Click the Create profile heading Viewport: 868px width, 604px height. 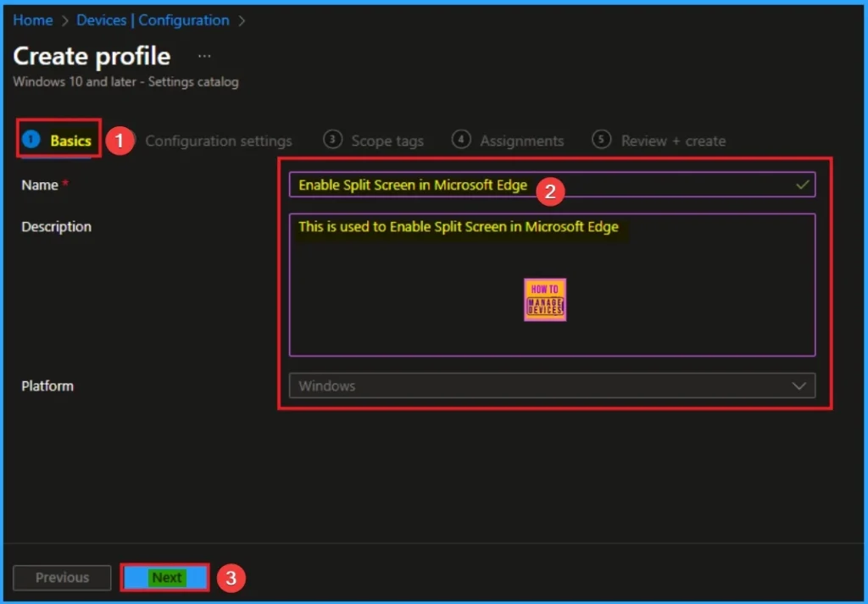pos(92,56)
